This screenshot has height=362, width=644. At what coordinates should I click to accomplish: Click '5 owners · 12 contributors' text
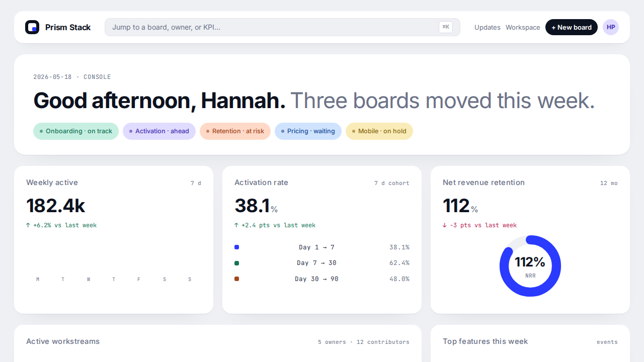(364, 342)
